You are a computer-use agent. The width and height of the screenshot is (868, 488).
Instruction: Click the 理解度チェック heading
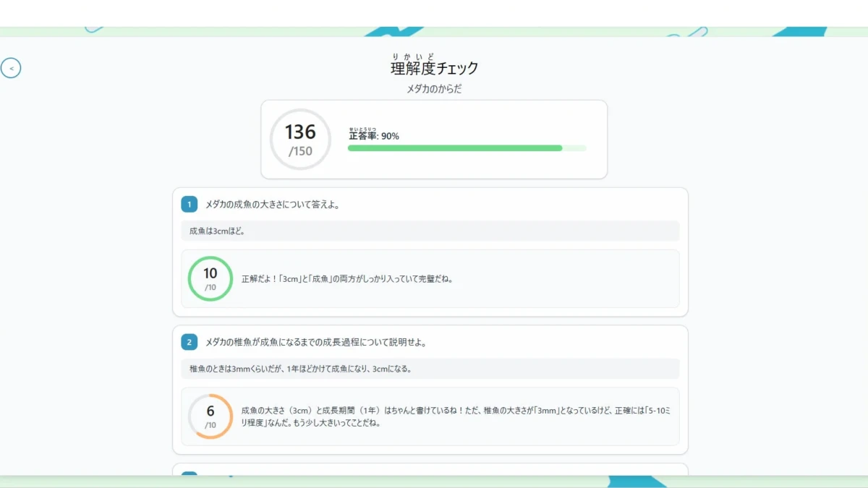[434, 68]
